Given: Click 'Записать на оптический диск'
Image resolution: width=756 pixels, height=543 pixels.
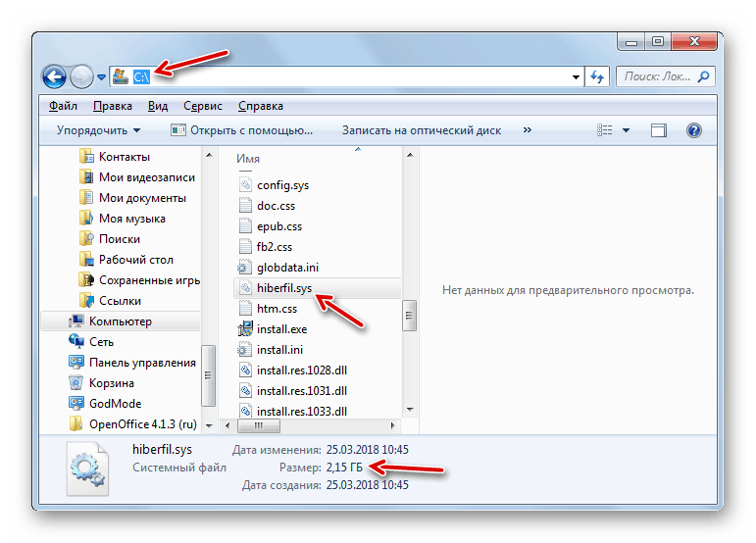Looking at the screenshot, I should [x=422, y=130].
